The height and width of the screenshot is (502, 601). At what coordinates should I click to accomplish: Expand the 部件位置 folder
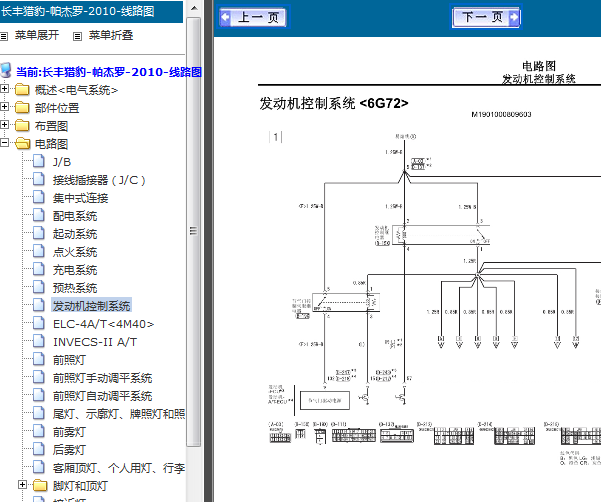click(x=4, y=107)
